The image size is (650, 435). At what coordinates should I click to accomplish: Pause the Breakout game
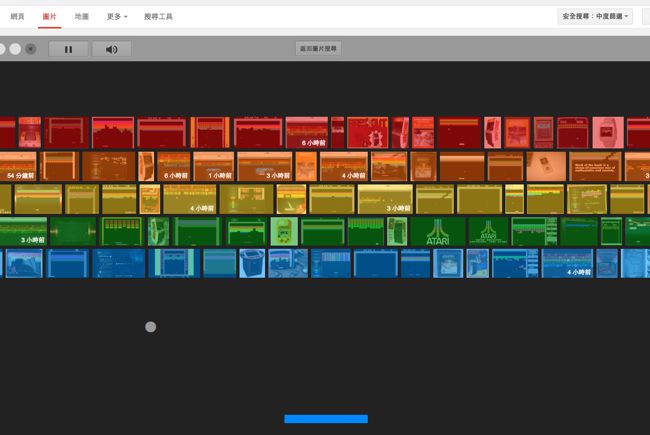68,49
